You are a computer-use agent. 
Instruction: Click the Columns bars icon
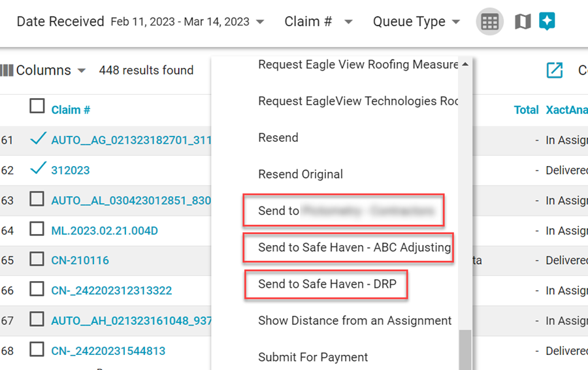click(x=7, y=70)
